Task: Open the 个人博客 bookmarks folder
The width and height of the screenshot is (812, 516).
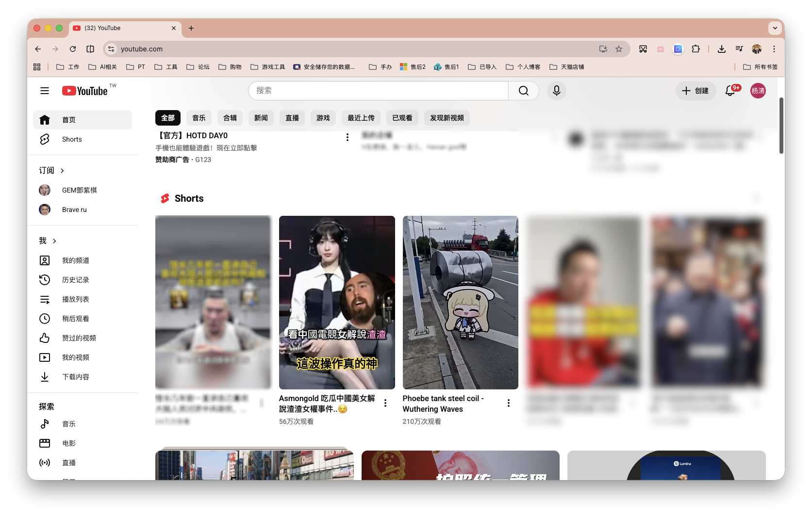Action: pos(523,67)
